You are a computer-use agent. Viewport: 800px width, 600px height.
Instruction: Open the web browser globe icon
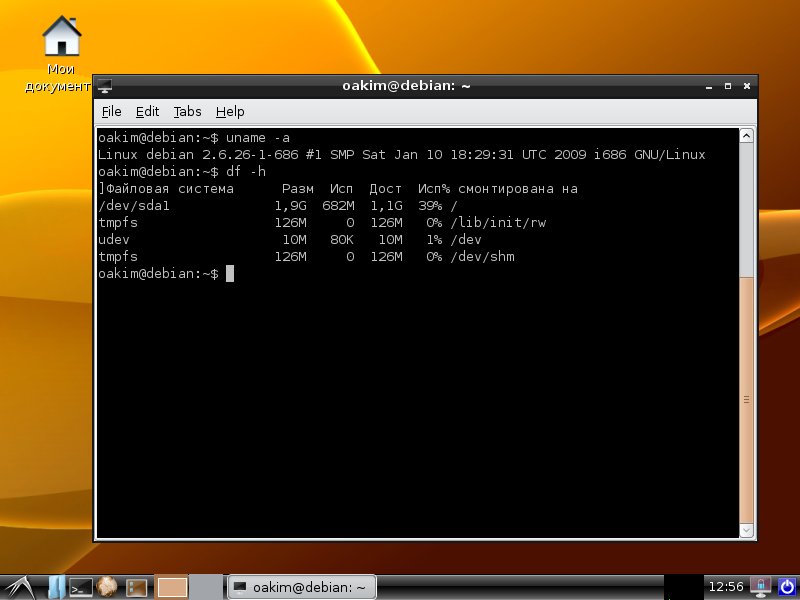[x=108, y=587]
